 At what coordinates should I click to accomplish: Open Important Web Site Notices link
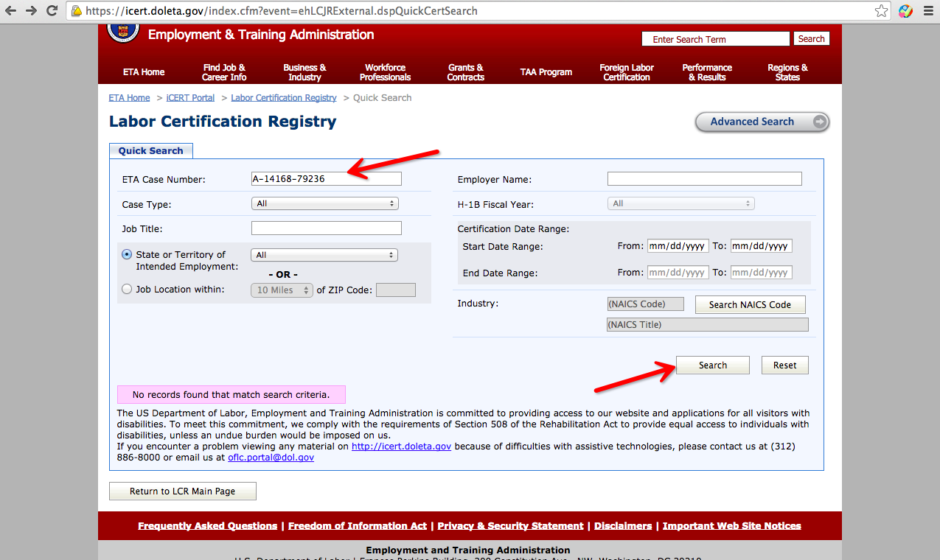click(732, 526)
